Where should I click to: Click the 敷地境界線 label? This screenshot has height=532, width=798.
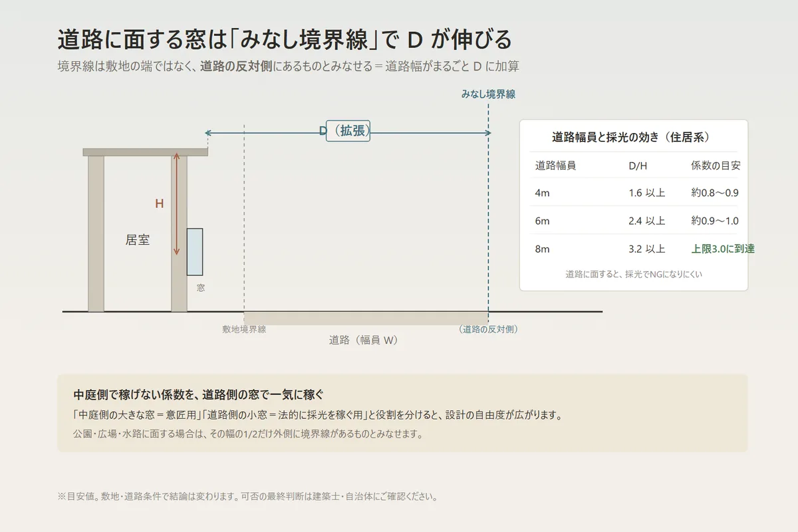coord(244,329)
